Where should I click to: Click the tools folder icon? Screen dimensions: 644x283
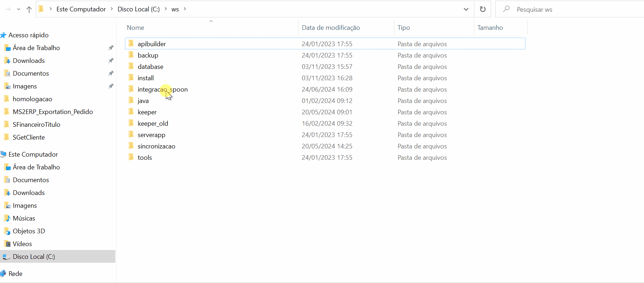(131, 157)
